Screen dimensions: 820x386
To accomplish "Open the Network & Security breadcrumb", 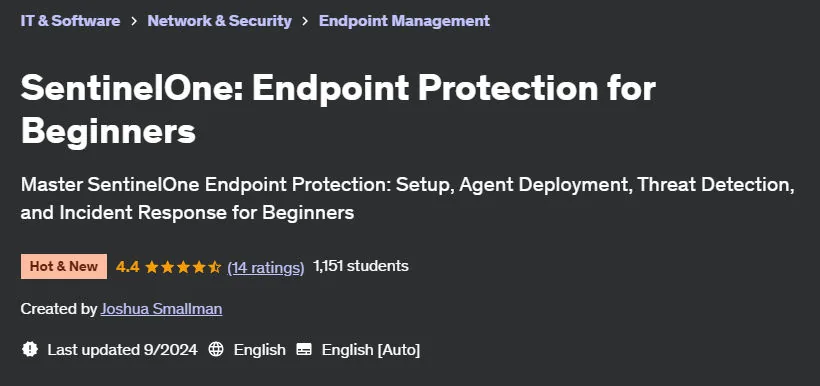I will [220, 21].
